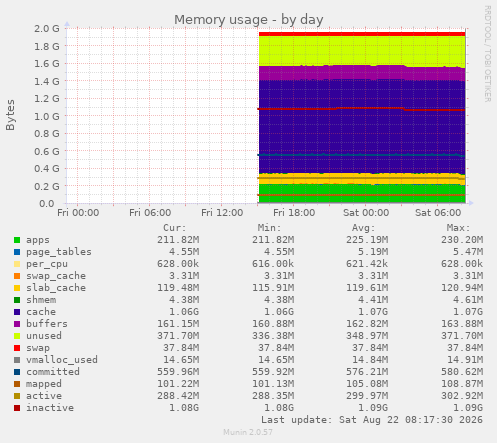Image resolution: width=497 pixels, height=443 pixels.
Task: Click the purple buffers band in the graph
Action: [362, 73]
